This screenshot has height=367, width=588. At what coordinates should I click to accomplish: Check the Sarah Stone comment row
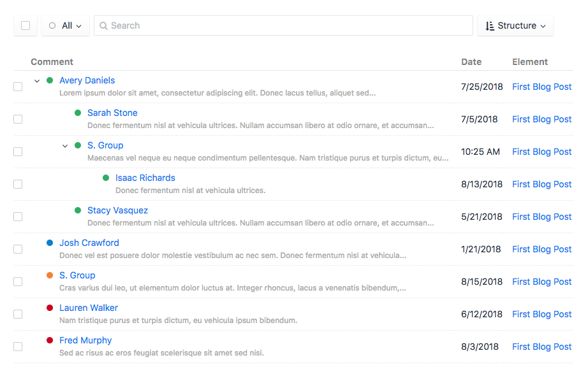18,119
